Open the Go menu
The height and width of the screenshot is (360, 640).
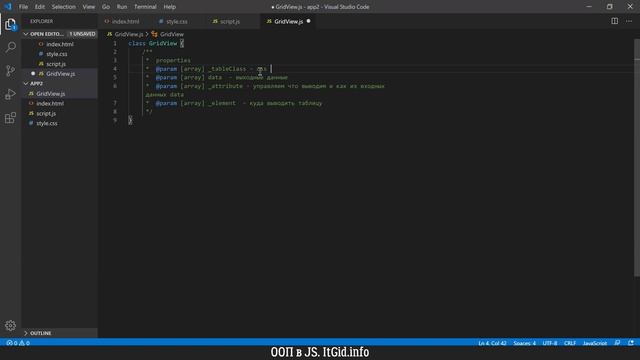click(x=106, y=7)
